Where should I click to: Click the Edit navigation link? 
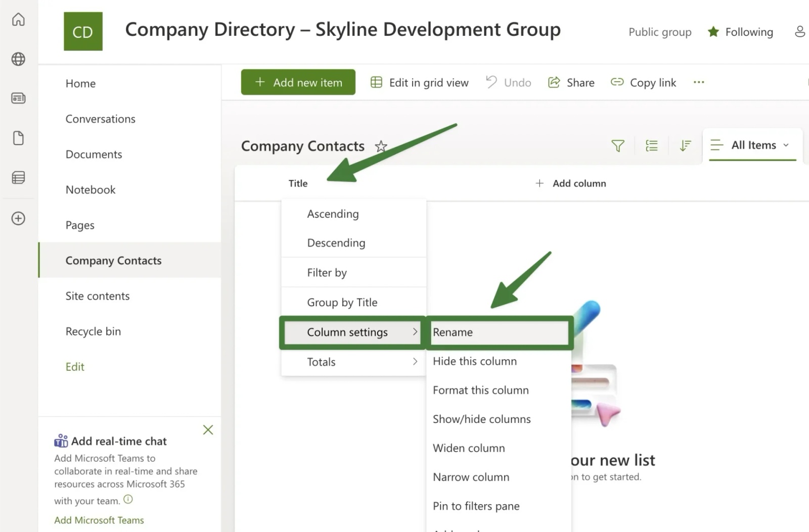click(x=75, y=366)
